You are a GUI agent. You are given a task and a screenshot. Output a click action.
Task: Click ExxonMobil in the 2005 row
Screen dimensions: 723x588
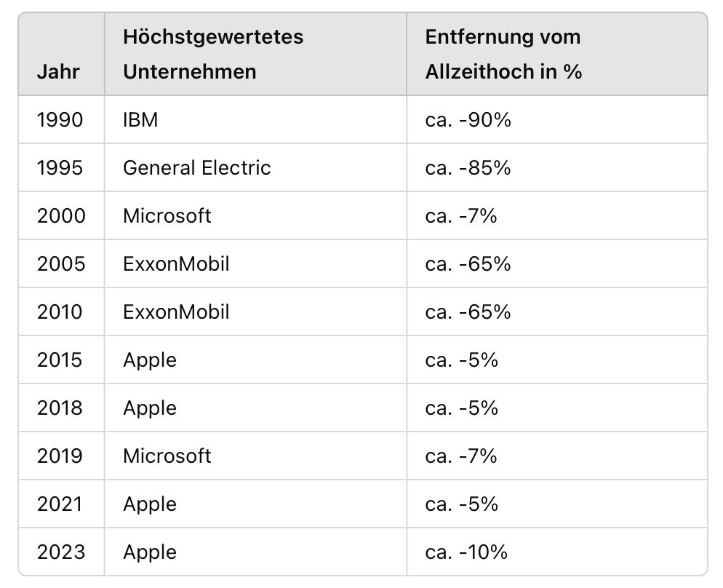click(176, 263)
